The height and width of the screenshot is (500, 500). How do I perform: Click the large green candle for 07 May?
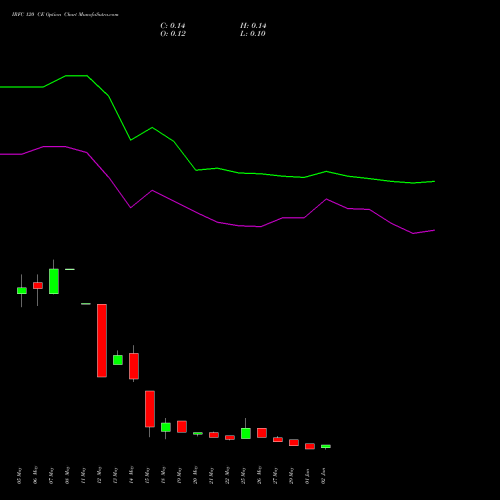pos(54,281)
